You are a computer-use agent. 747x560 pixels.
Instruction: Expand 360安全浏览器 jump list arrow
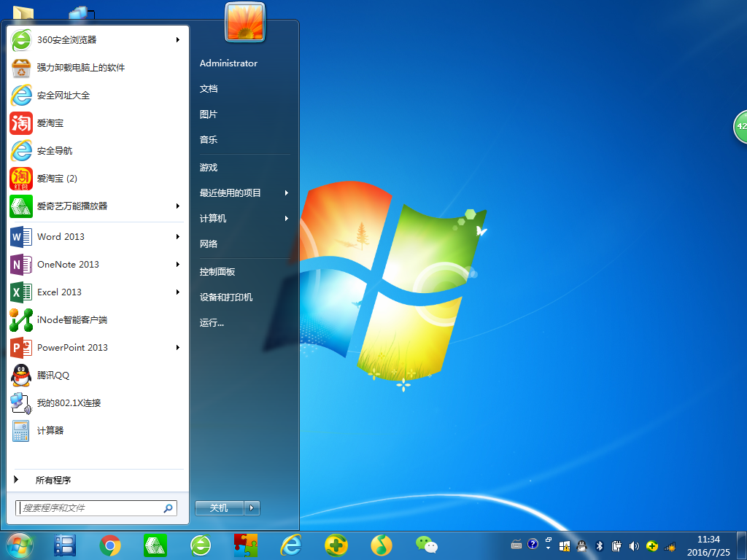click(x=178, y=40)
